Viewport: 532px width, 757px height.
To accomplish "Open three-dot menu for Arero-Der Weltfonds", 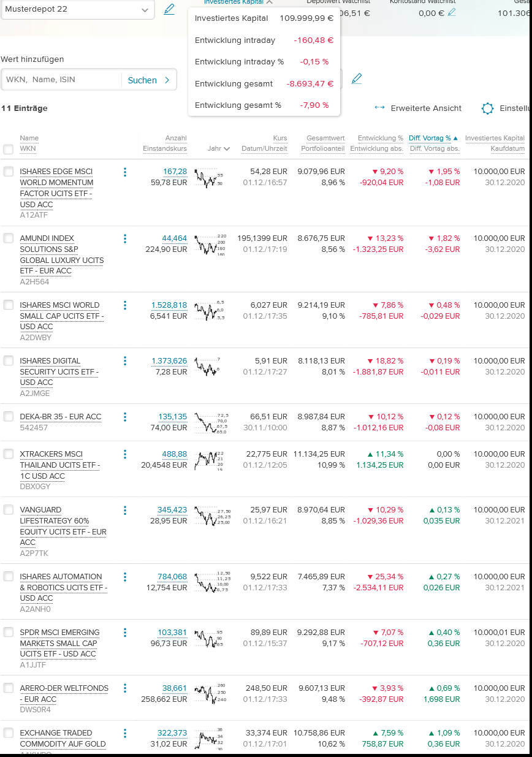I will (125, 688).
